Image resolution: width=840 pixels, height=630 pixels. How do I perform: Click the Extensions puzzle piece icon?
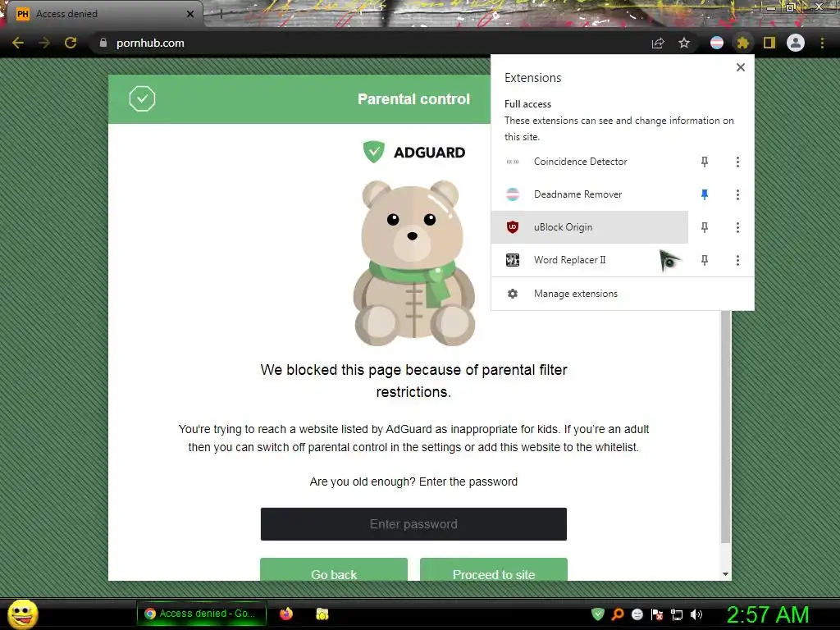pyautogui.click(x=742, y=43)
